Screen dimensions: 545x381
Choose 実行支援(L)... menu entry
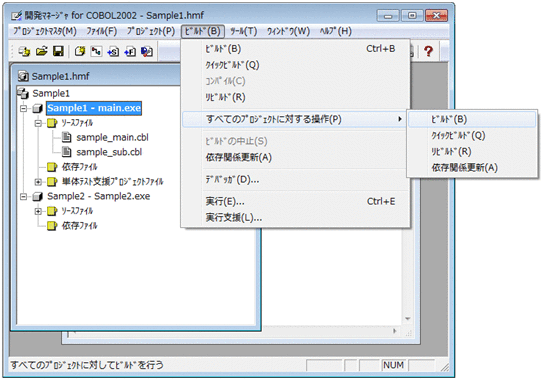click(x=295, y=218)
